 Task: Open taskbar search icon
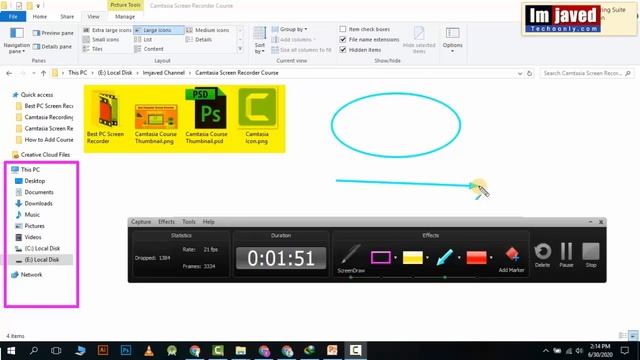click(x=34, y=351)
